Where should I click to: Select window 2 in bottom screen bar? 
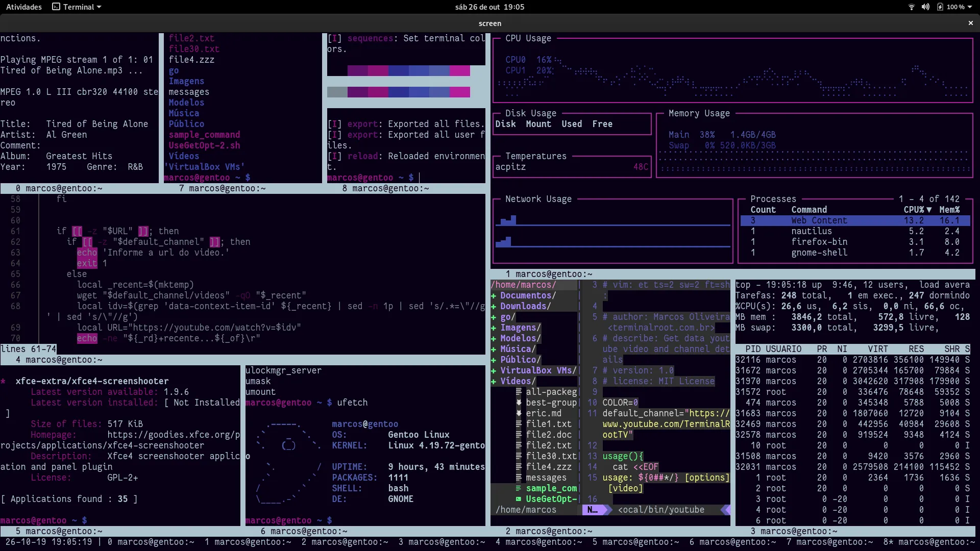[344, 542]
